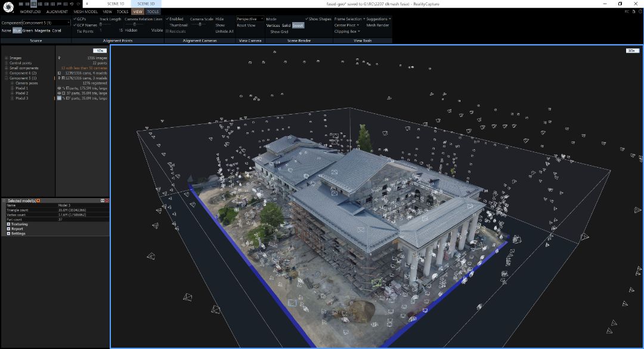The image size is (644, 349).
Task: Click the orange pin icon beside Selected model(s)
Action: coord(39,200)
